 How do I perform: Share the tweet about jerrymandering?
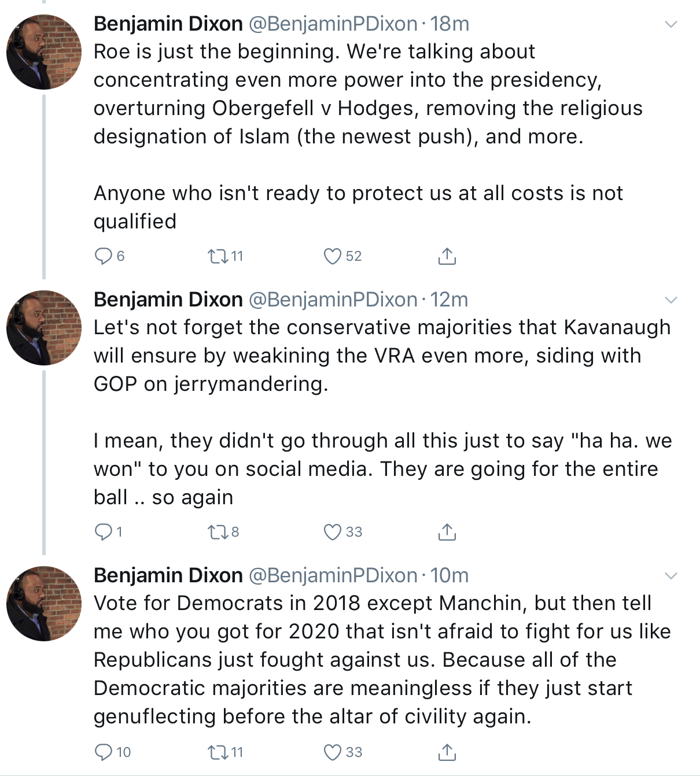tap(447, 531)
